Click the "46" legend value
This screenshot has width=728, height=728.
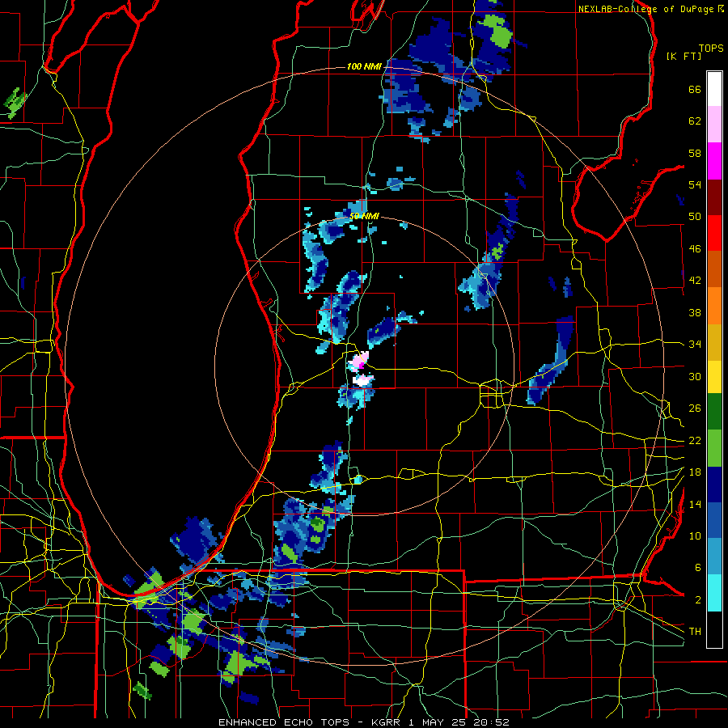(695, 249)
